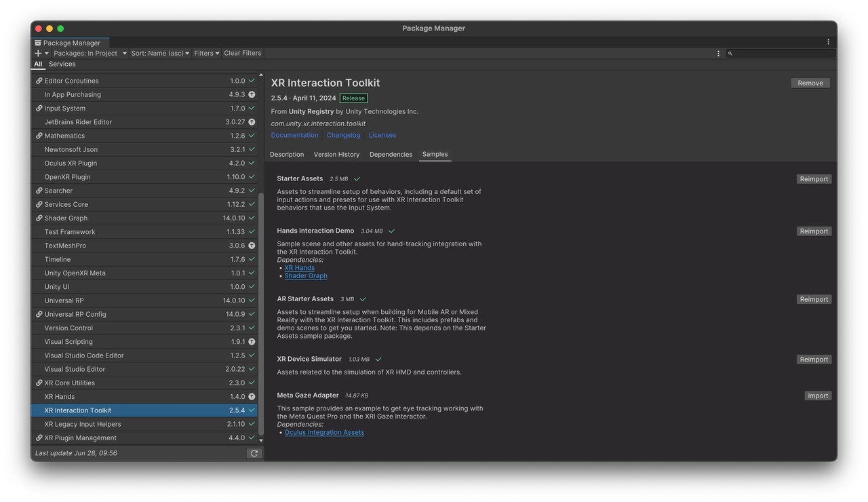The image size is (868, 502).
Task: Click the Refresh package list icon
Action: tap(254, 453)
